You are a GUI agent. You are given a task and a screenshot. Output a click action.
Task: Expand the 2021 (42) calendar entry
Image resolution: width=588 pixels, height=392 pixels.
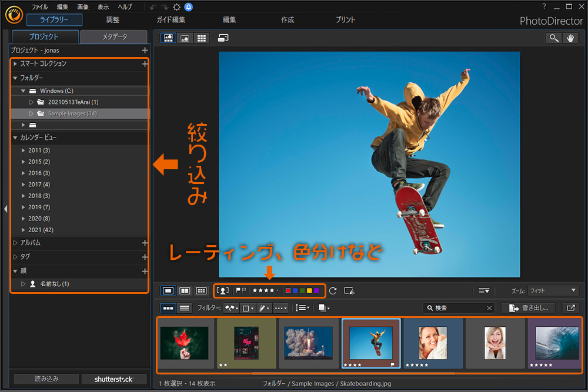tap(24, 230)
